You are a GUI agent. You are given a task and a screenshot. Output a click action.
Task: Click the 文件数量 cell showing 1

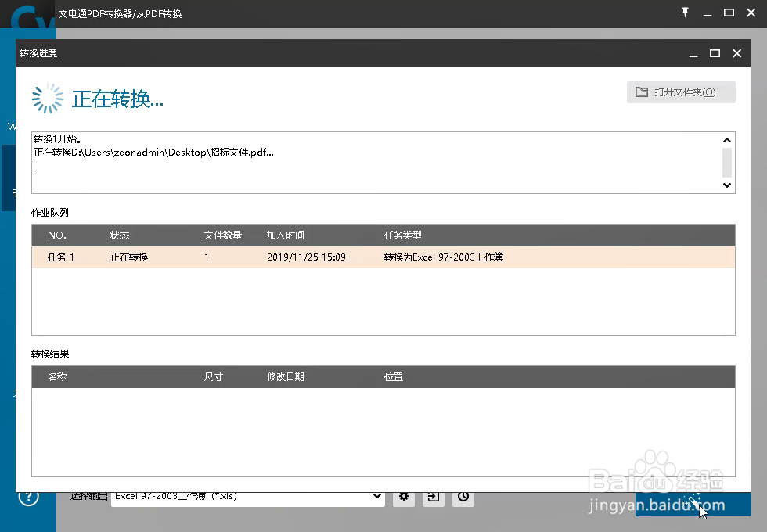pos(207,257)
